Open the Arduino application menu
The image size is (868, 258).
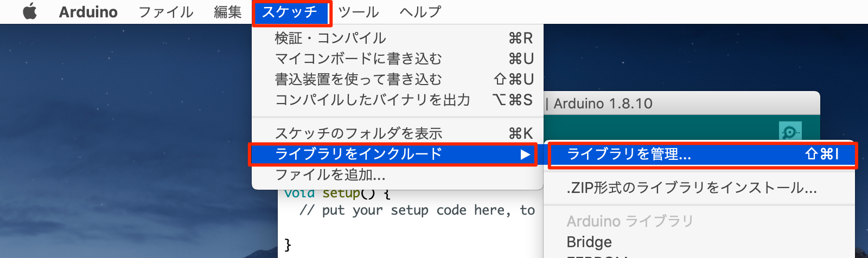pyautogui.click(x=88, y=12)
